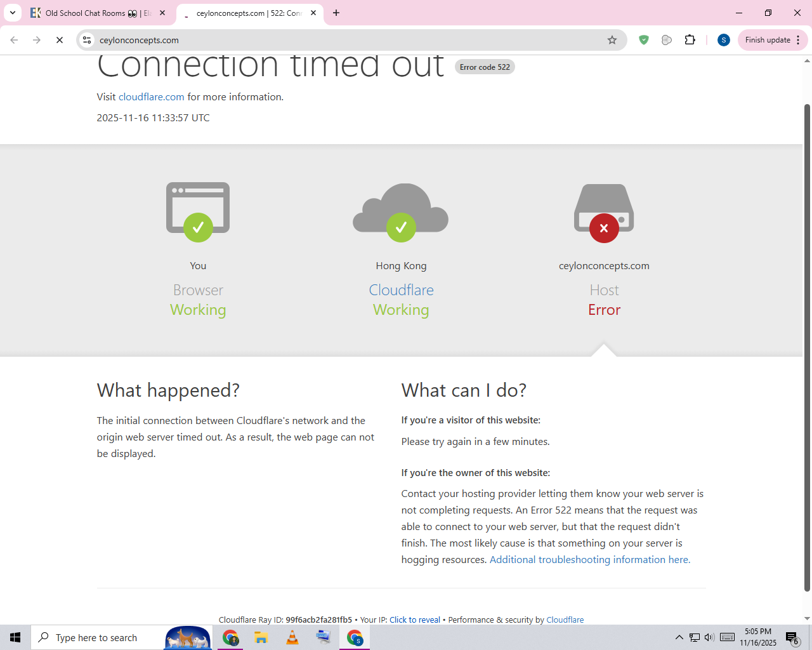Open the computer app taskbar icon

coord(324,637)
